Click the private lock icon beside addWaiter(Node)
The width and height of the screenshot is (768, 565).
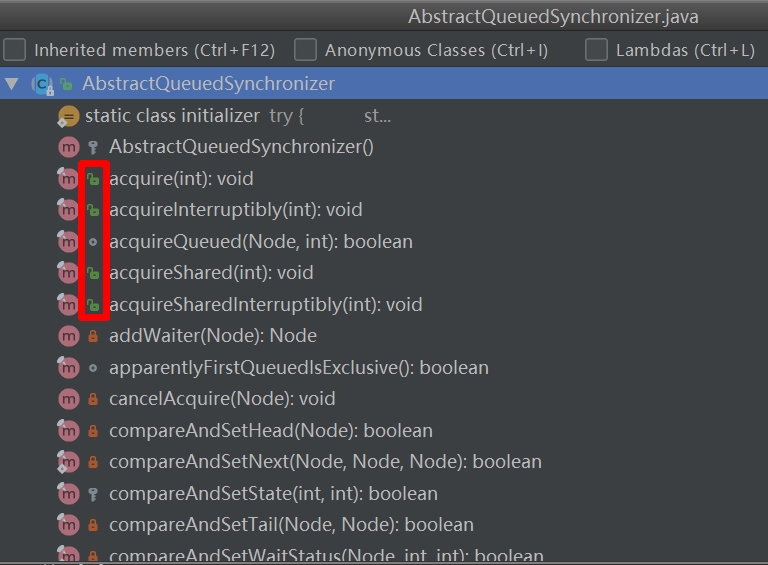(93, 336)
